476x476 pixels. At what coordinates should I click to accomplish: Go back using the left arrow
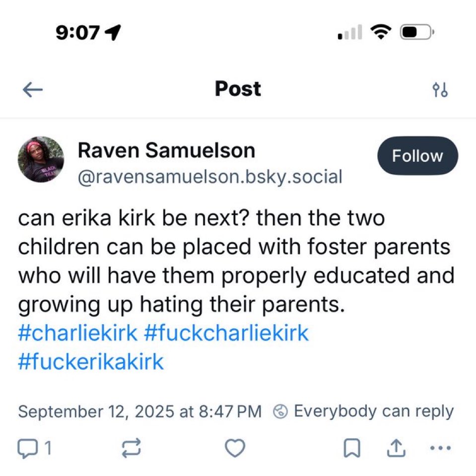33,89
